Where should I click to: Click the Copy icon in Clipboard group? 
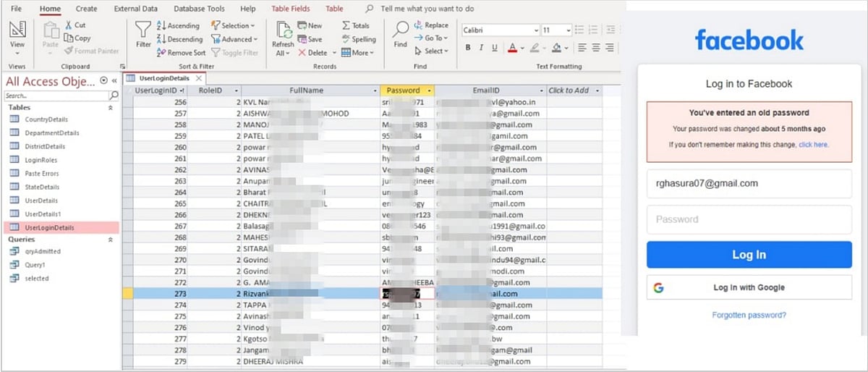[x=69, y=38]
